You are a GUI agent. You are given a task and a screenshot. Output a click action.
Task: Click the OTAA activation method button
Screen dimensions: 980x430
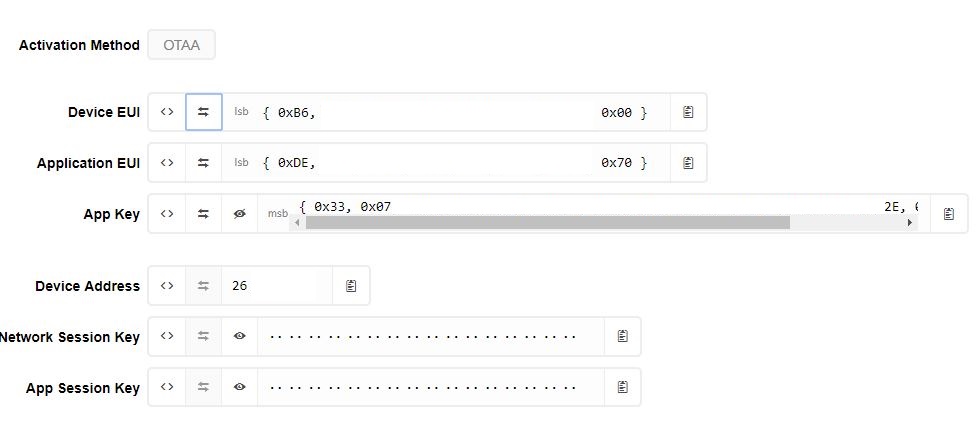[x=181, y=45]
